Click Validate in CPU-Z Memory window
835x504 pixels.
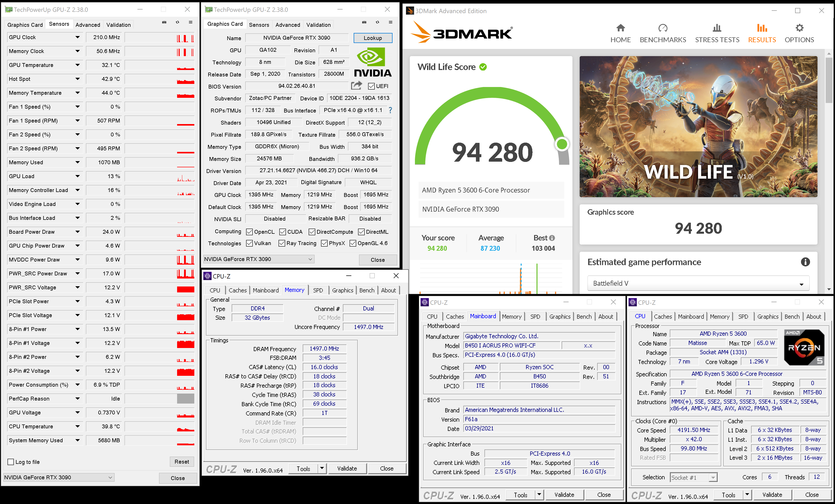(x=347, y=468)
